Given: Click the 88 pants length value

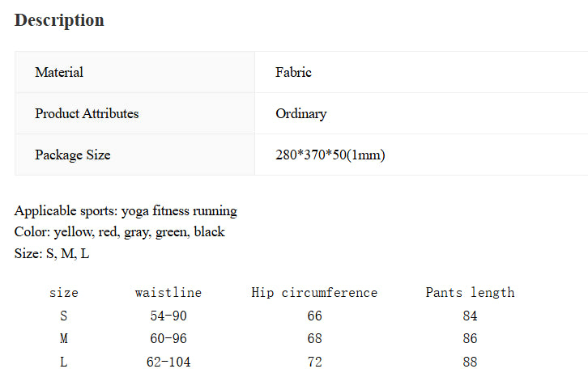Looking at the screenshot, I should pyautogui.click(x=470, y=362).
